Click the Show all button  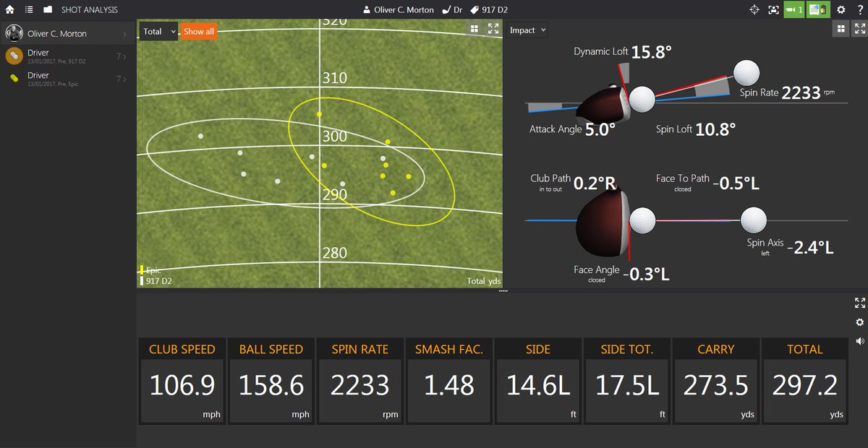(x=199, y=32)
